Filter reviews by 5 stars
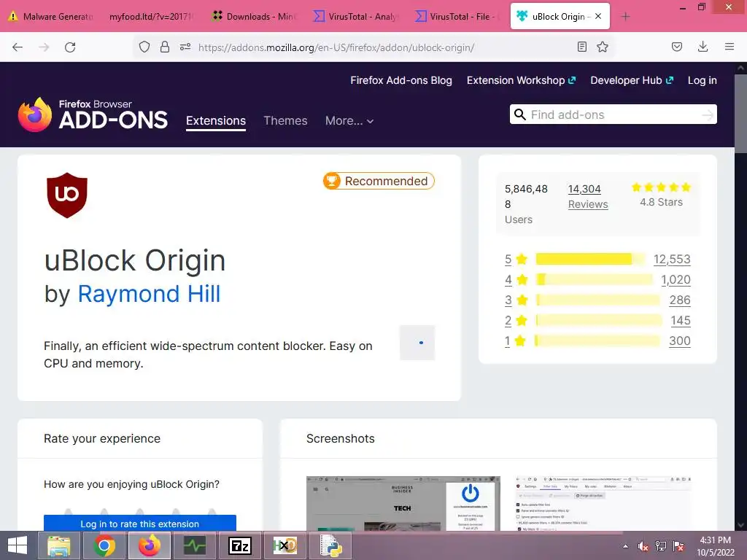The image size is (747, 560). click(516, 259)
